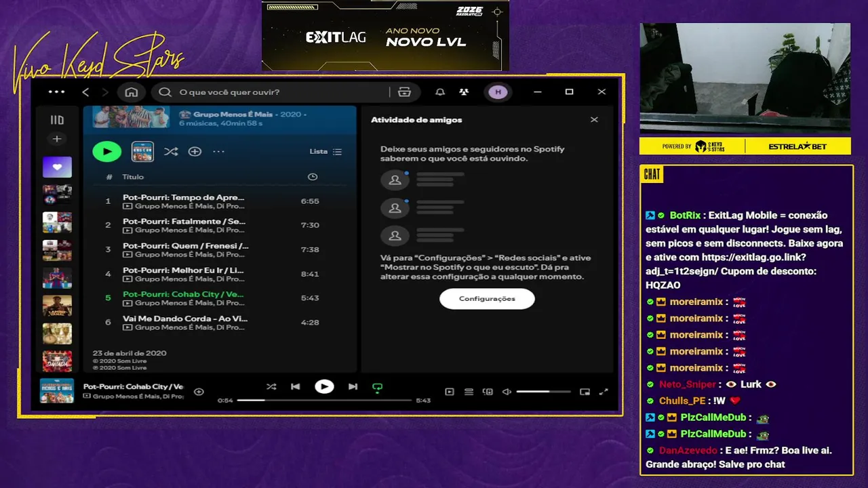The width and height of the screenshot is (868, 488).
Task: Go forward with the right arrow
Action: (x=105, y=92)
